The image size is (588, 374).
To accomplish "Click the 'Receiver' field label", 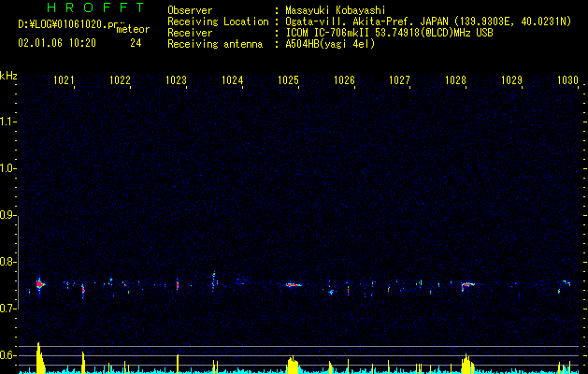I will pyautogui.click(x=190, y=33).
